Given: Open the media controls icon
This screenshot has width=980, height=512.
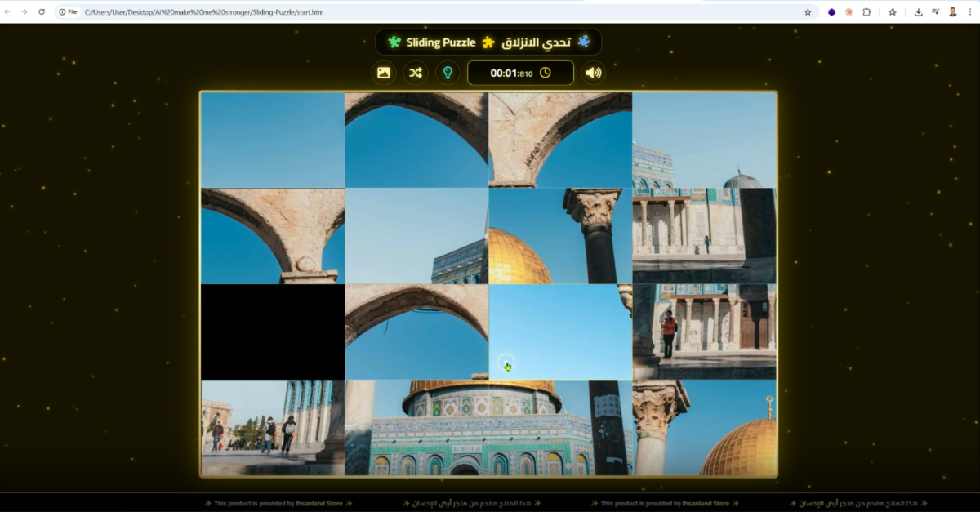Looking at the screenshot, I should (x=935, y=12).
